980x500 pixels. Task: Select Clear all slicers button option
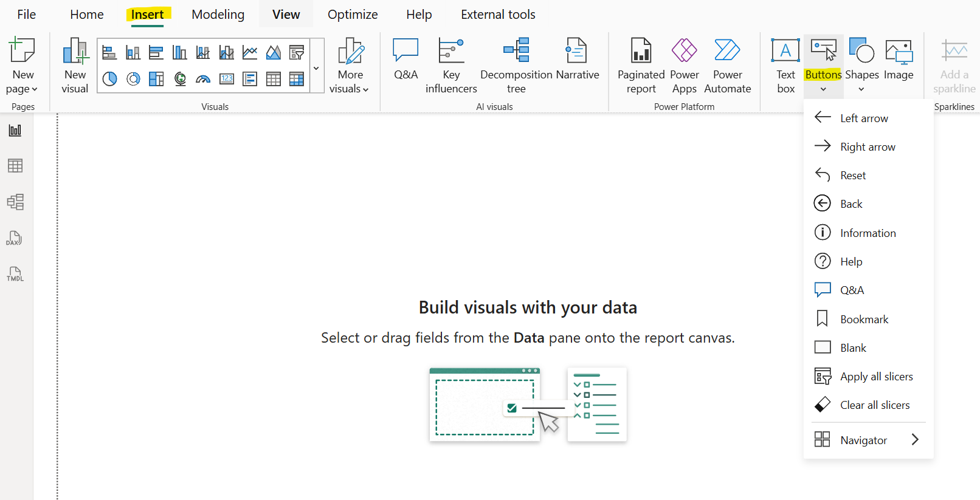pos(874,405)
